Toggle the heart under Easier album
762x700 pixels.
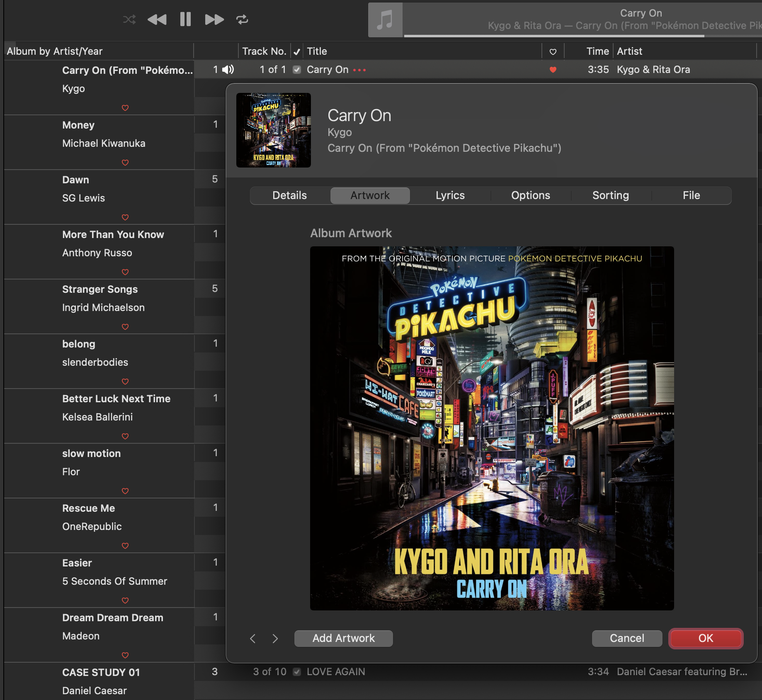(125, 600)
